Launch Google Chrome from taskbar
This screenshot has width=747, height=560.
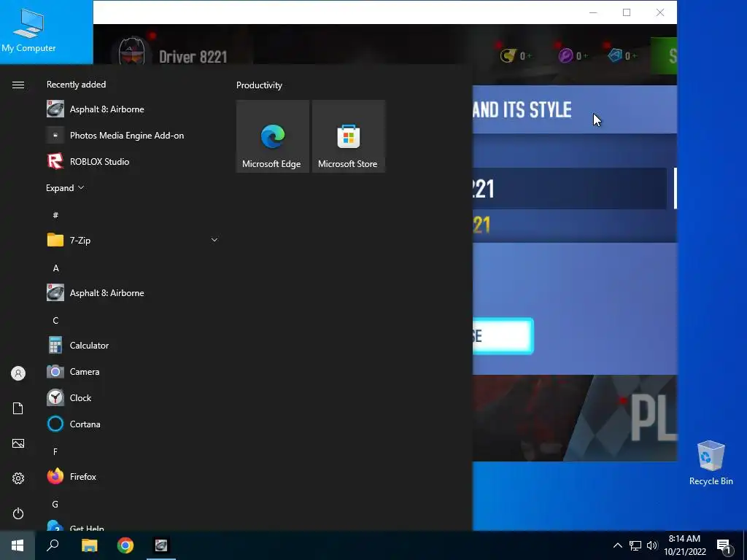tap(125, 545)
